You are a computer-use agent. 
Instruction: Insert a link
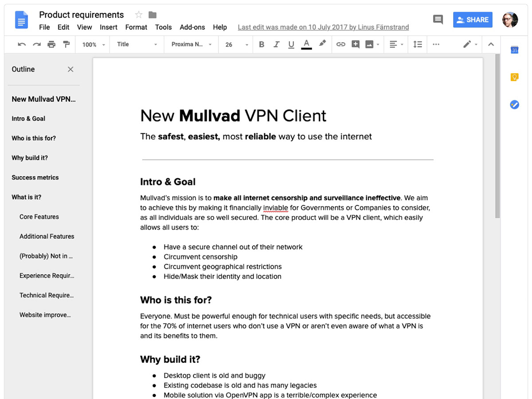(x=340, y=44)
